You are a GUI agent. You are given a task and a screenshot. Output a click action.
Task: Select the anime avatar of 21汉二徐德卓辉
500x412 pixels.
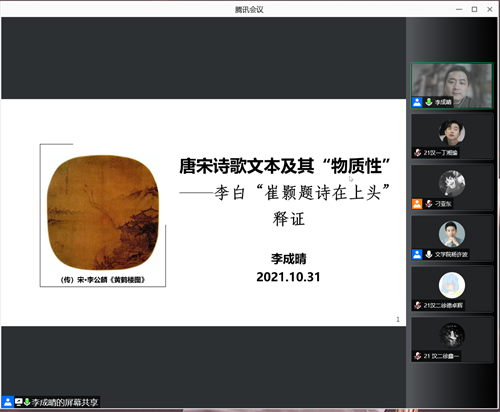452,285
